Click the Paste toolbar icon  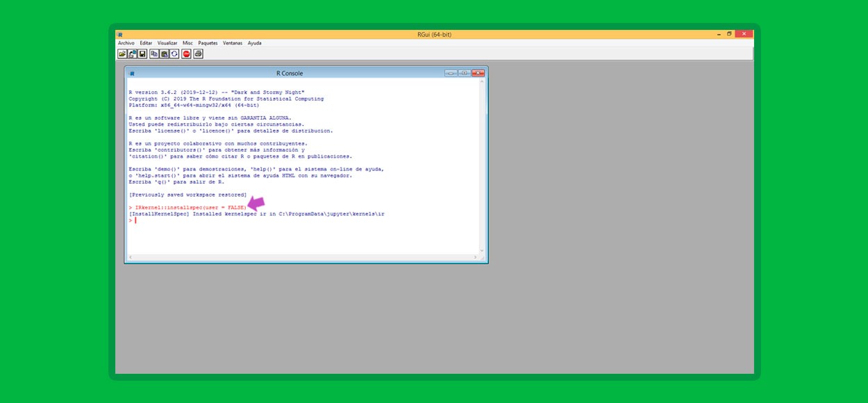click(x=165, y=54)
